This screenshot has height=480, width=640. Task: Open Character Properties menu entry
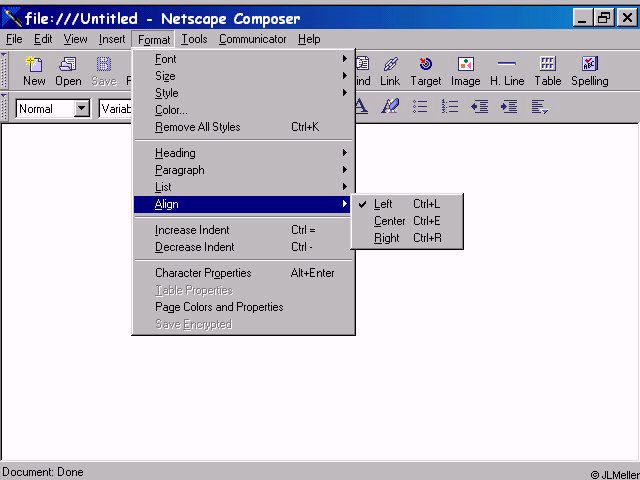pyautogui.click(x=243, y=273)
